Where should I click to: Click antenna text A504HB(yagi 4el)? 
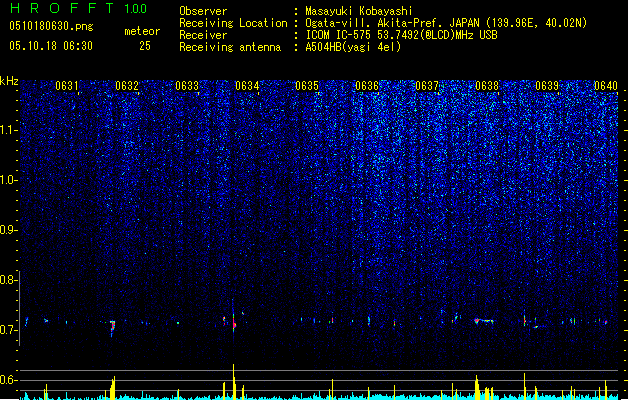(x=353, y=47)
